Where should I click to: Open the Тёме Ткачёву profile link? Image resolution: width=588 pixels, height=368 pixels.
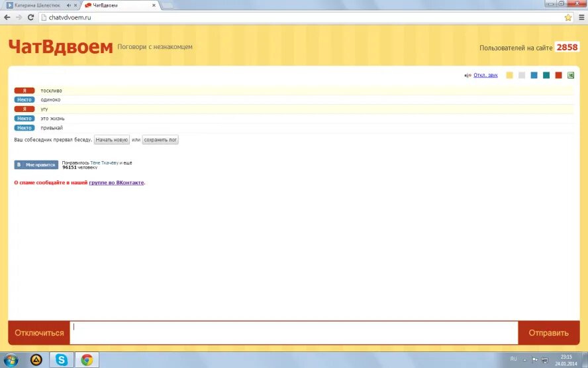pyautogui.click(x=104, y=162)
